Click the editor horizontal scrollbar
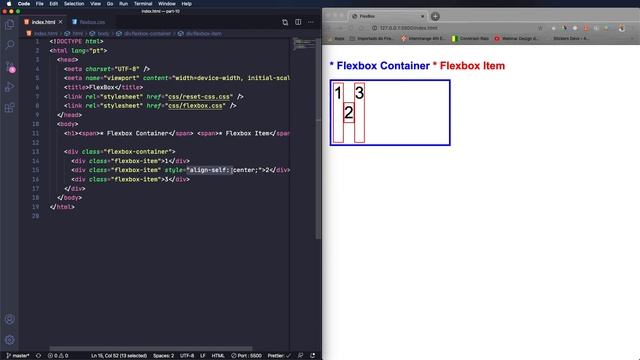The width and height of the screenshot is (640, 360). click(151, 349)
